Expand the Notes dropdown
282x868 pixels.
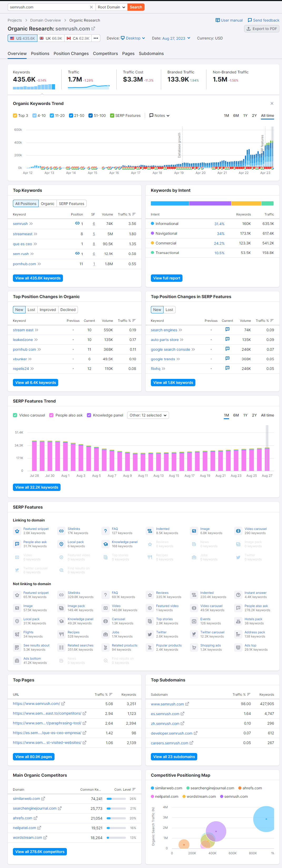[160, 116]
